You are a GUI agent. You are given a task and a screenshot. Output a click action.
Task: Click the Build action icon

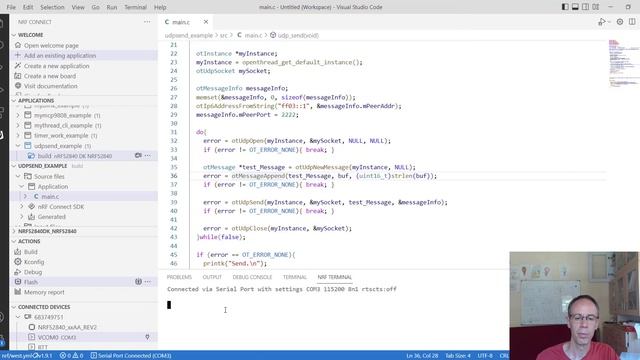coord(18,252)
